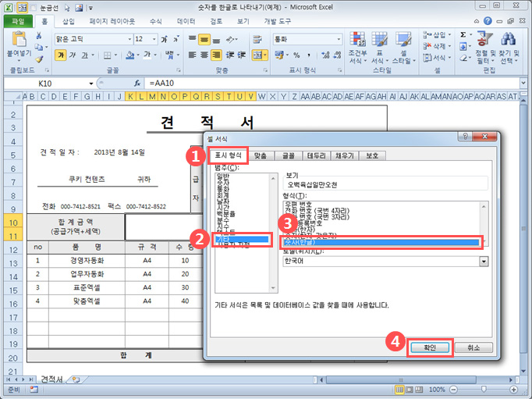Open the font size dropdown

154,39
